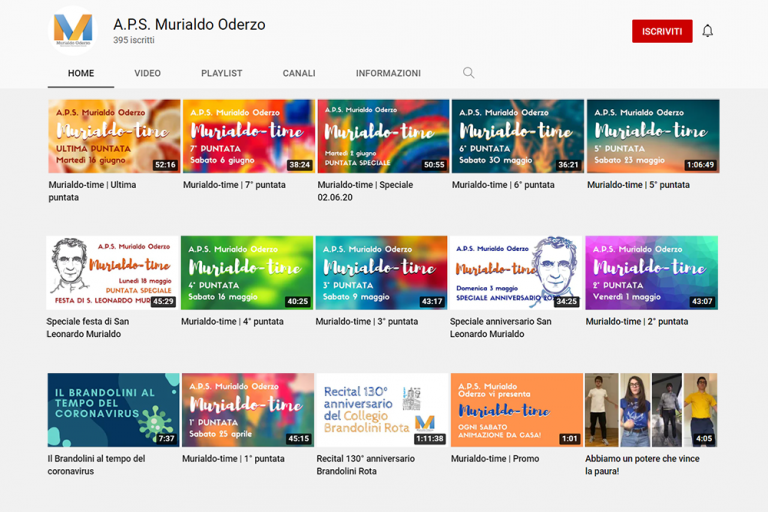Open the 5° puntata video thumbnail

pos(653,136)
